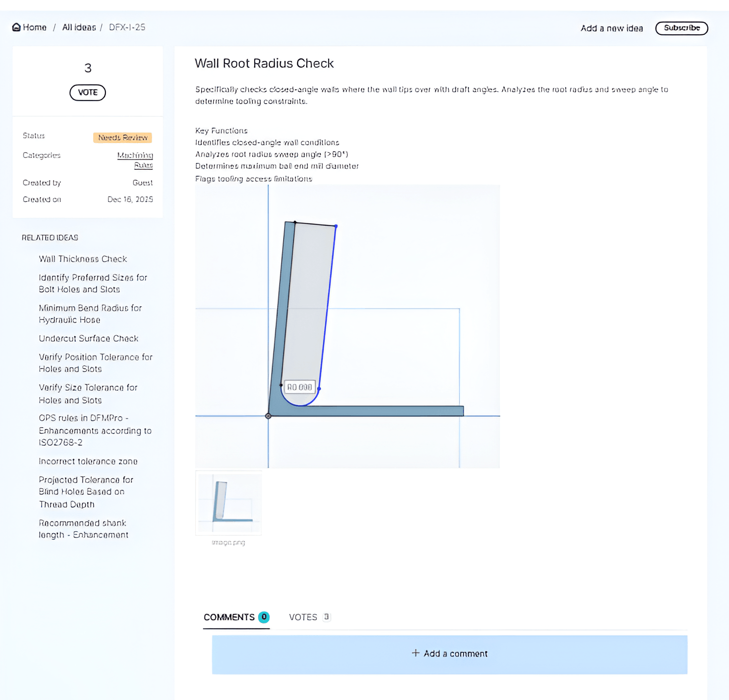Open Minimum Bend Radius for Hydraulic Hose
The width and height of the screenshot is (729, 700).
(x=90, y=314)
